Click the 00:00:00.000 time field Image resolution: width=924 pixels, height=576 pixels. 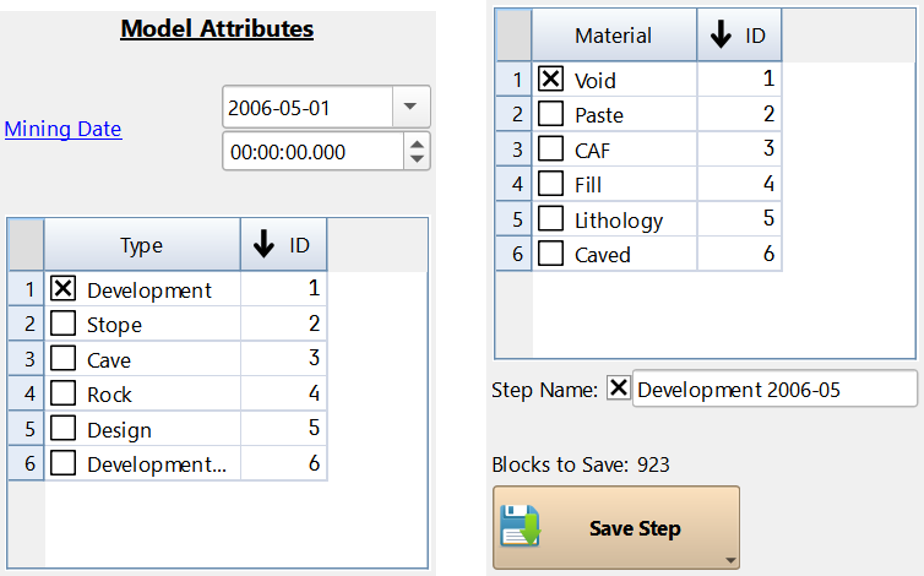click(313, 151)
